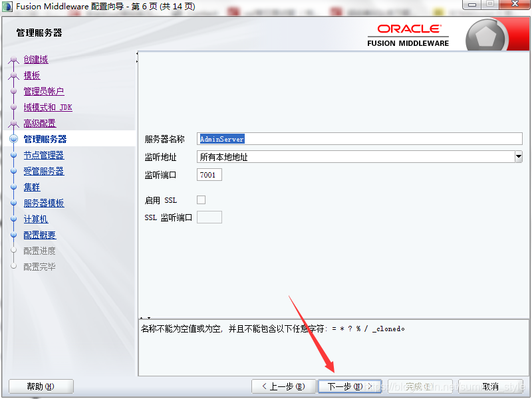Open the 管理员帐户 step
532x399 pixels.
tap(44, 91)
